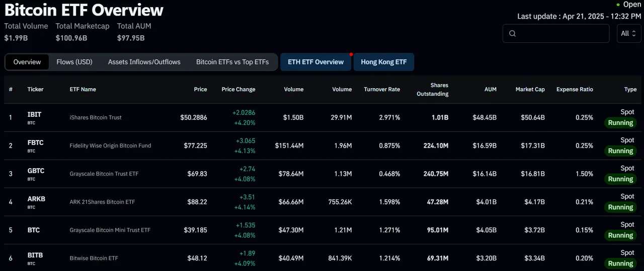The height and width of the screenshot is (271, 644).
Task: Select Bitwise Bitcoin ETF name
Action: [x=94, y=258]
